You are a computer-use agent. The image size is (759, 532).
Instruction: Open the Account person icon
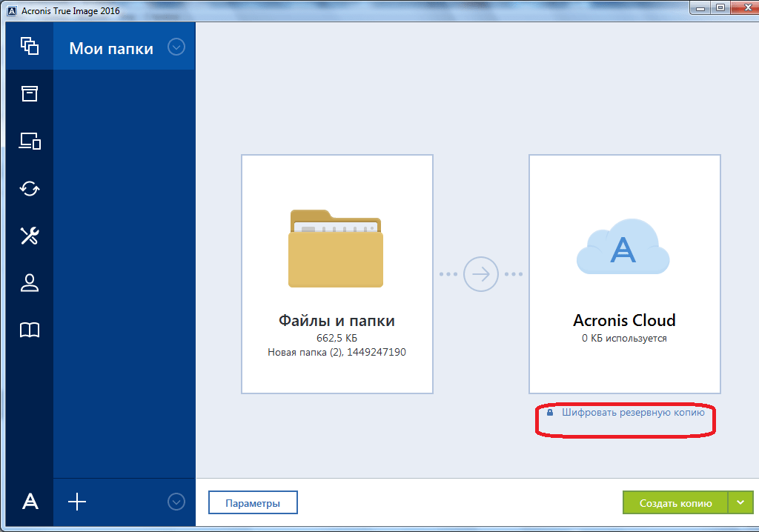click(30, 283)
